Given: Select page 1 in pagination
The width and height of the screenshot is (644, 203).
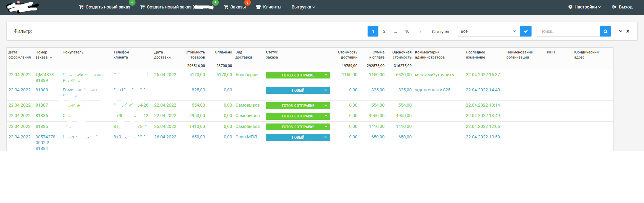Looking at the screenshot, I should (x=373, y=31).
